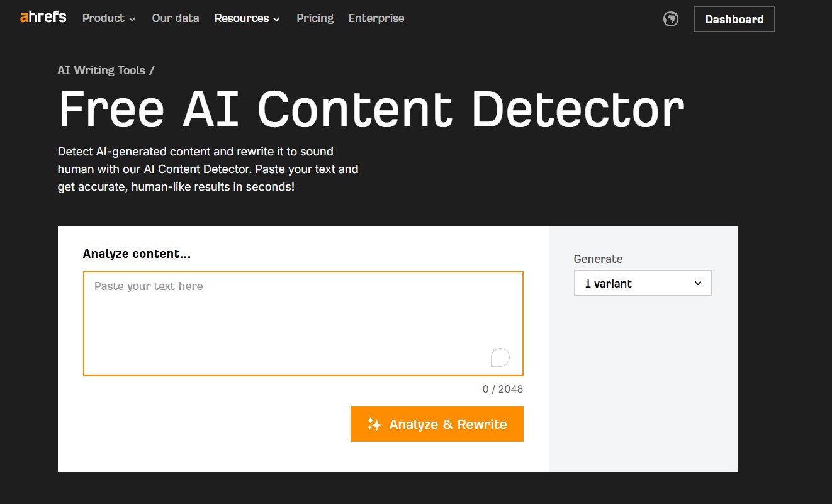
Task: Click the Dashboard button
Action: point(734,19)
